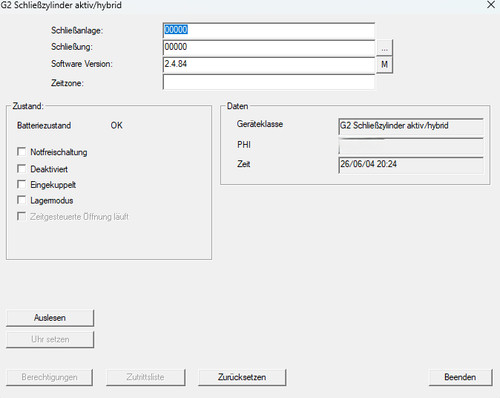Click the battery status value OK
The width and height of the screenshot is (500, 398).
[x=116, y=126]
